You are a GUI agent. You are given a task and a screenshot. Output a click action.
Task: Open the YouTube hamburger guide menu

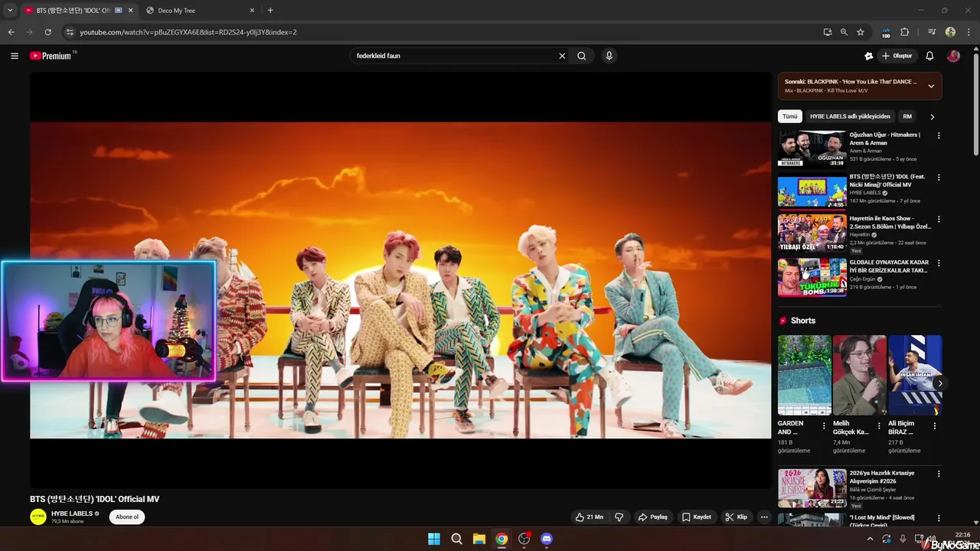[14, 56]
